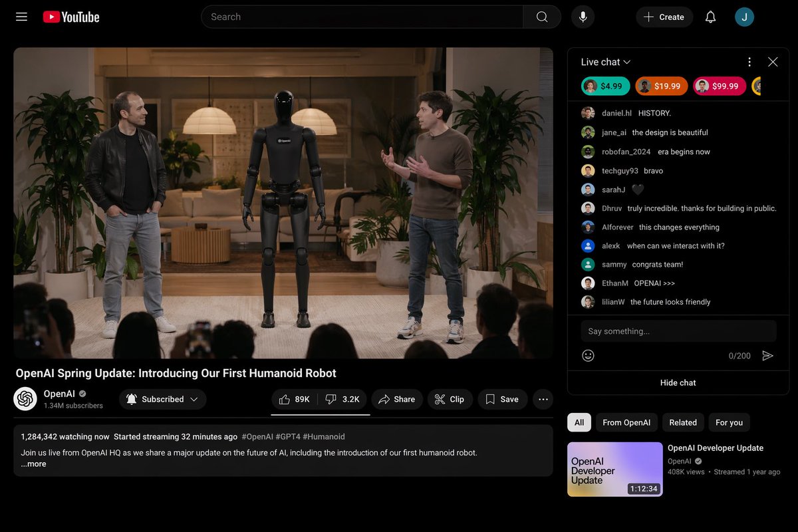The width and height of the screenshot is (798, 532).
Task: Click the Say something chat input
Action: tap(678, 331)
